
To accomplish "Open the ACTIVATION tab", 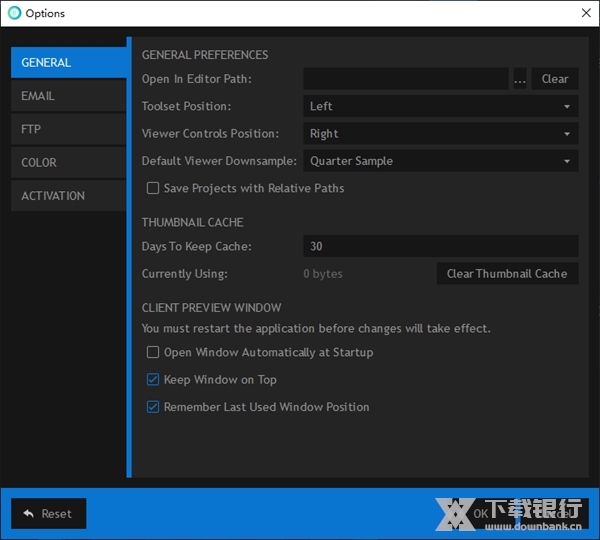I will 68,196.
